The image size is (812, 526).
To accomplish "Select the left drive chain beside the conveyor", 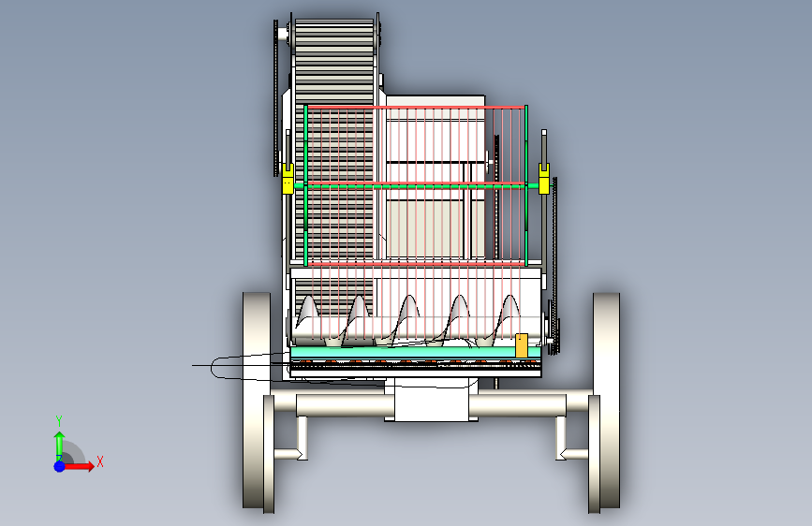I will click(276, 98).
